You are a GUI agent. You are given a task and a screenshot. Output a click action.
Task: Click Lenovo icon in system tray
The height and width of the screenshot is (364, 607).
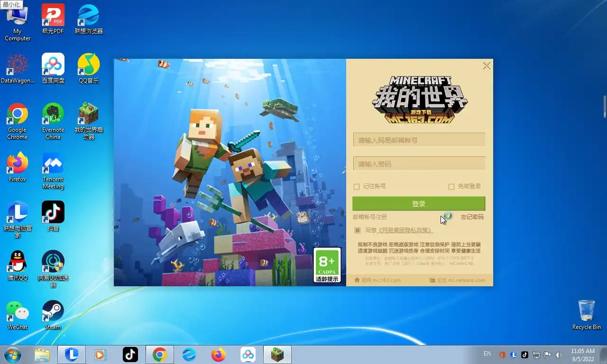click(514, 355)
